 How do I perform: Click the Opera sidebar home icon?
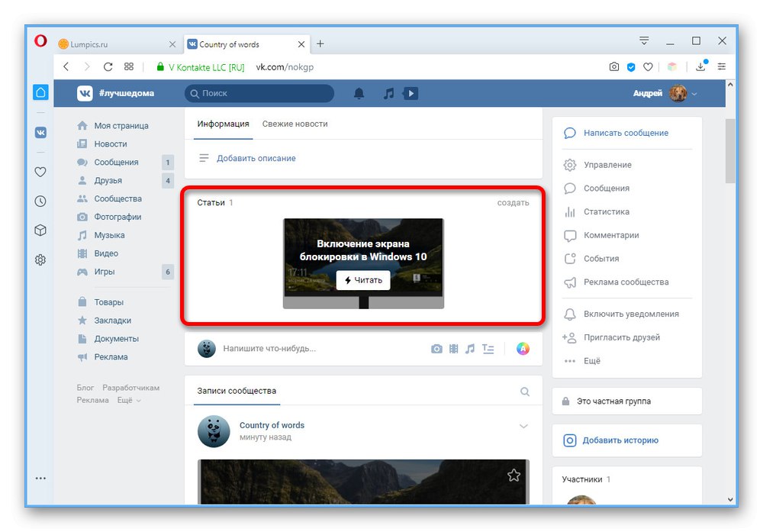(x=41, y=92)
